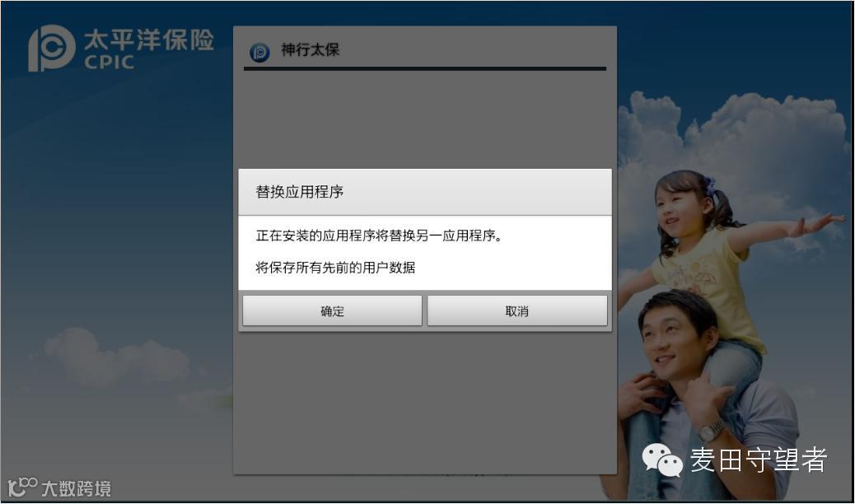Click the 麦田守望者 watermark text
The height and width of the screenshot is (504, 855).
[x=759, y=460]
